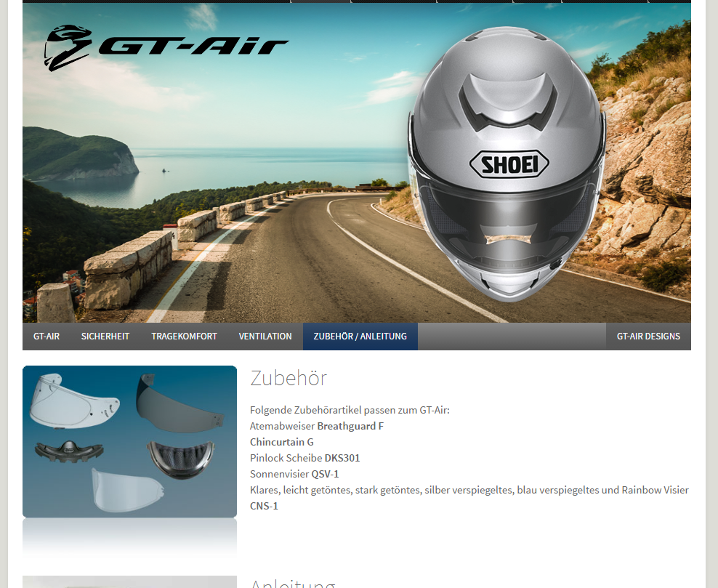Click the Breathguard F text
The image size is (718, 588).
click(350, 426)
